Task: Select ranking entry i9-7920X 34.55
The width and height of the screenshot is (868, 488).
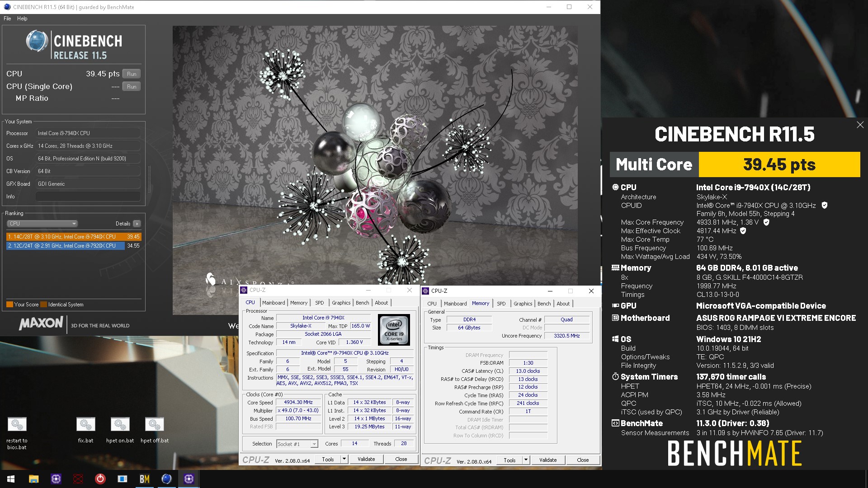Action: pos(74,246)
